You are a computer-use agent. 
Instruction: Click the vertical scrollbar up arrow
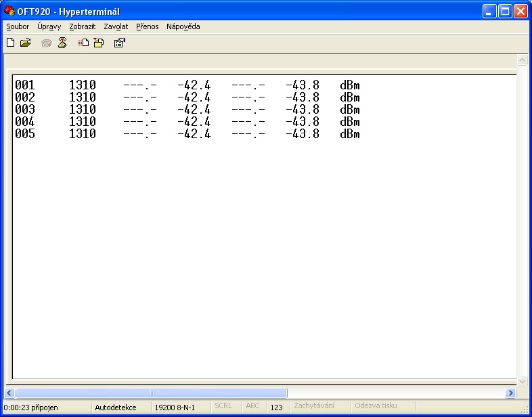click(x=522, y=60)
